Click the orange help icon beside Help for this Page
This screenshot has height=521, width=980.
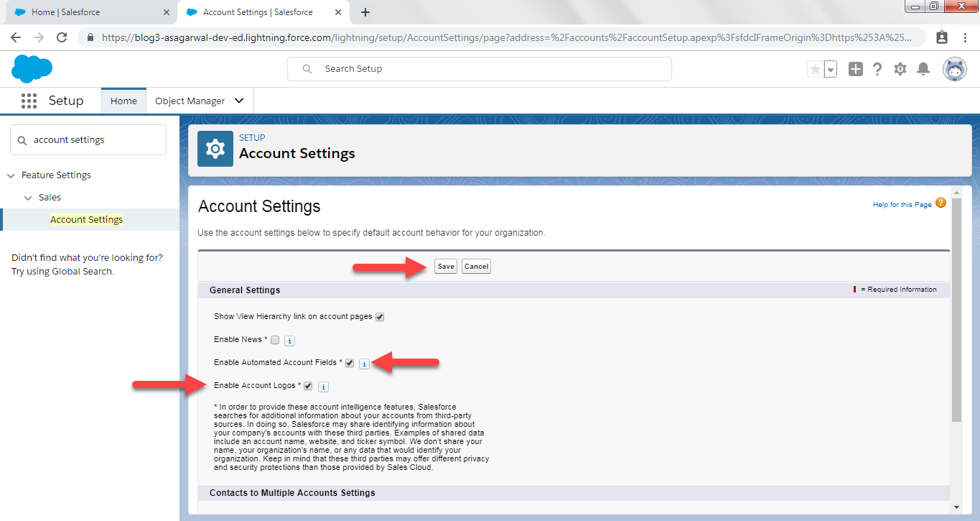(x=941, y=203)
